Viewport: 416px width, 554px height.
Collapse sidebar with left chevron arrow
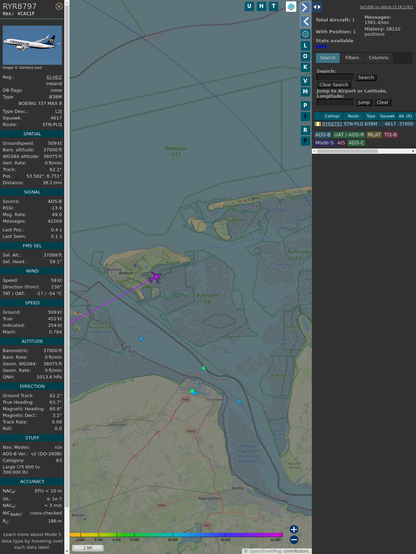tap(305, 22)
